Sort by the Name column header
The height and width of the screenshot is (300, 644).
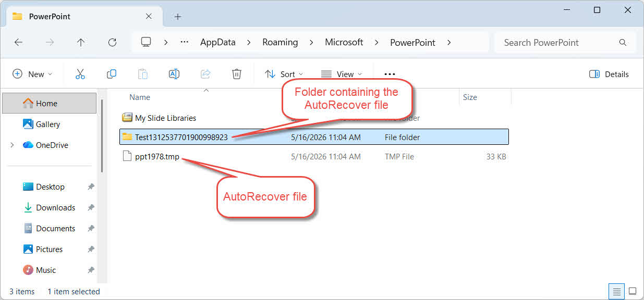139,97
